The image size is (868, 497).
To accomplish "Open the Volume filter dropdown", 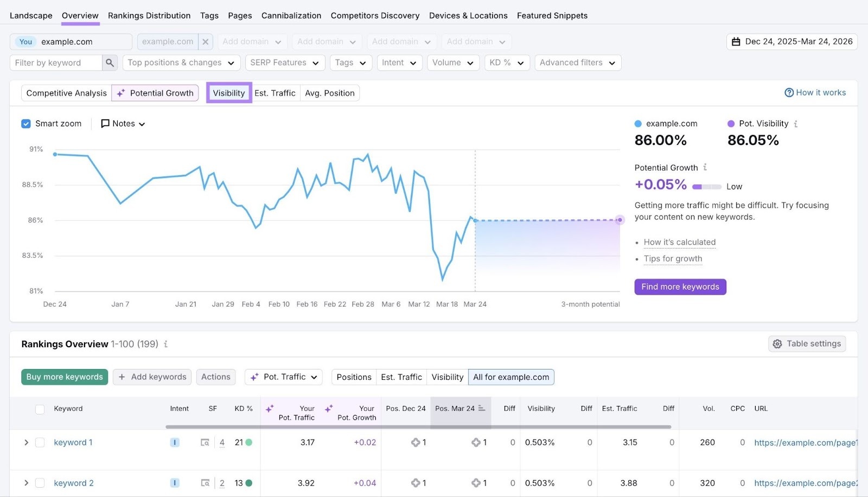I will 453,62.
